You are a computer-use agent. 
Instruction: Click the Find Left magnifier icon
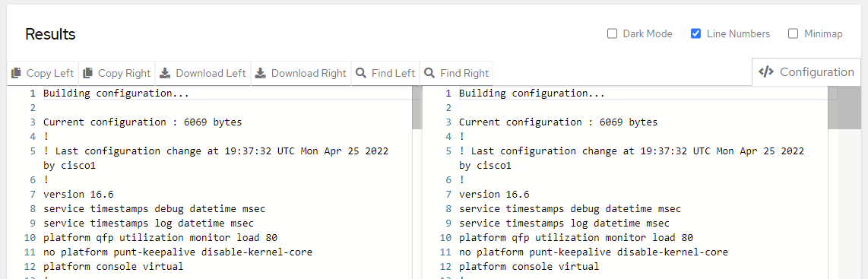click(360, 73)
